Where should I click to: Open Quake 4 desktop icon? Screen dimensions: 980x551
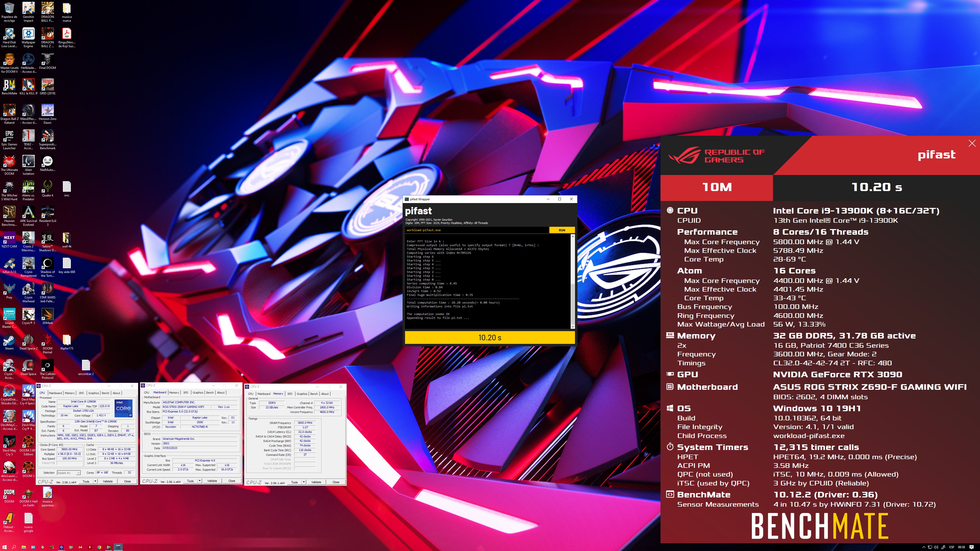47,189
